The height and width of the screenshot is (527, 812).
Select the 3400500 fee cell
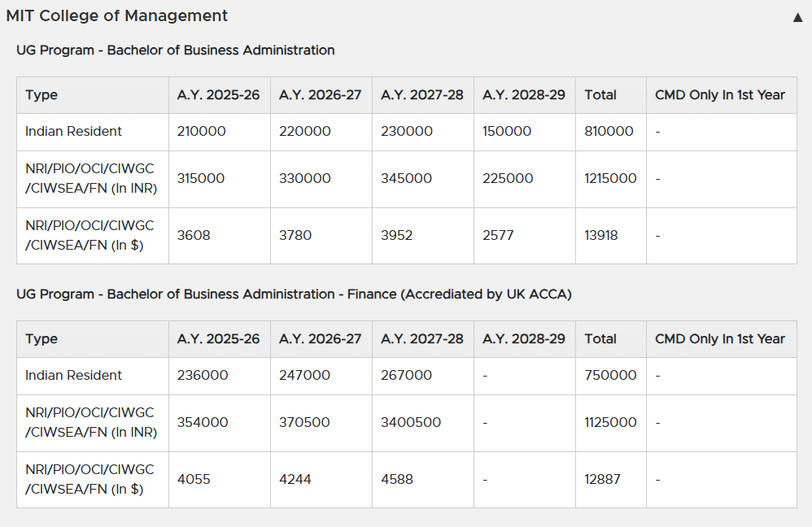411,423
